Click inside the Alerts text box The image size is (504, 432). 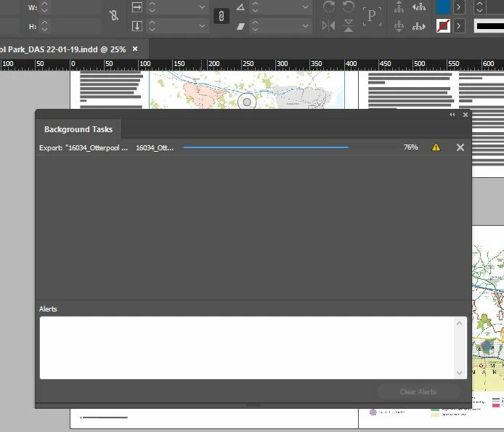pyautogui.click(x=247, y=348)
